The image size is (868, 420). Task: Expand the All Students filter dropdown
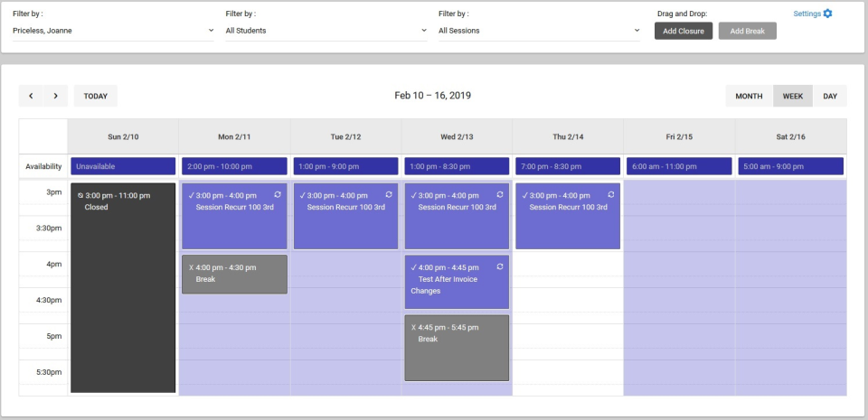[325, 31]
